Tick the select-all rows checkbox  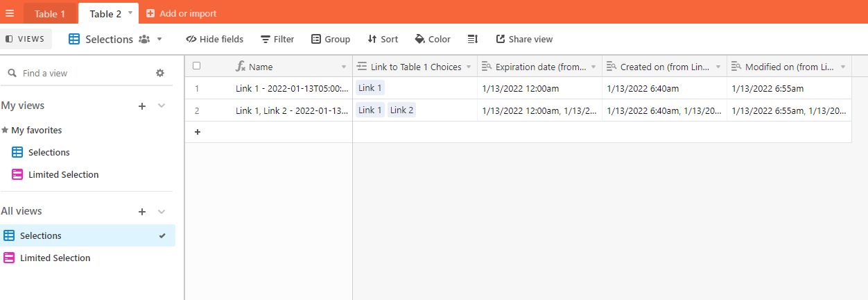click(x=197, y=66)
